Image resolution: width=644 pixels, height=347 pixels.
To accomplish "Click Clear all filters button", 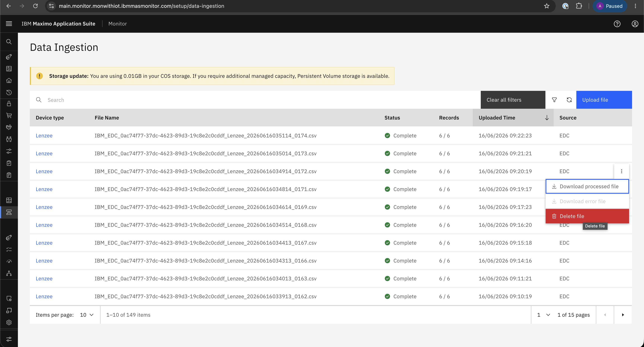I will [513, 100].
